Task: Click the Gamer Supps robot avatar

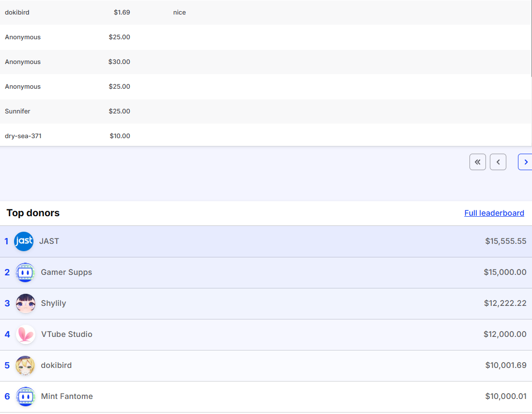Action: (26, 272)
